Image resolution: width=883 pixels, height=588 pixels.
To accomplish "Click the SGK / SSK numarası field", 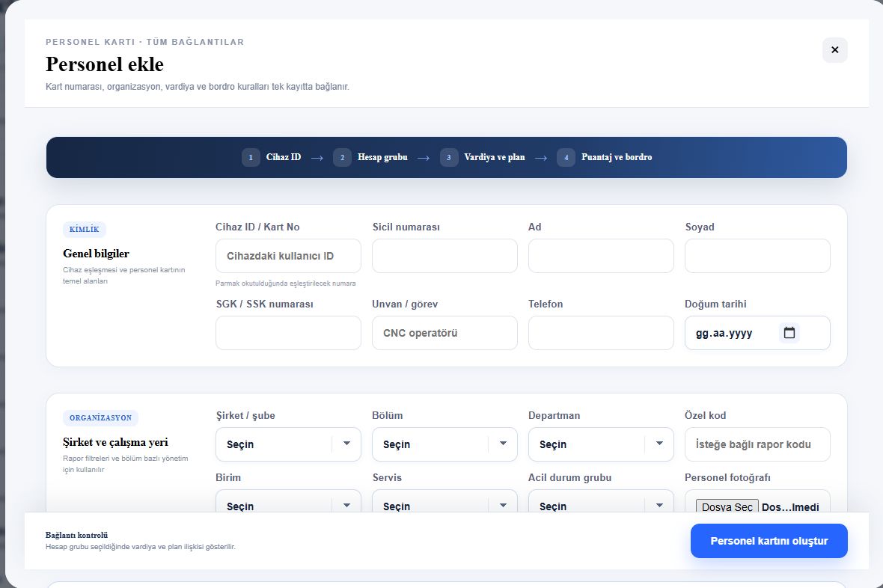I will point(288,333).
